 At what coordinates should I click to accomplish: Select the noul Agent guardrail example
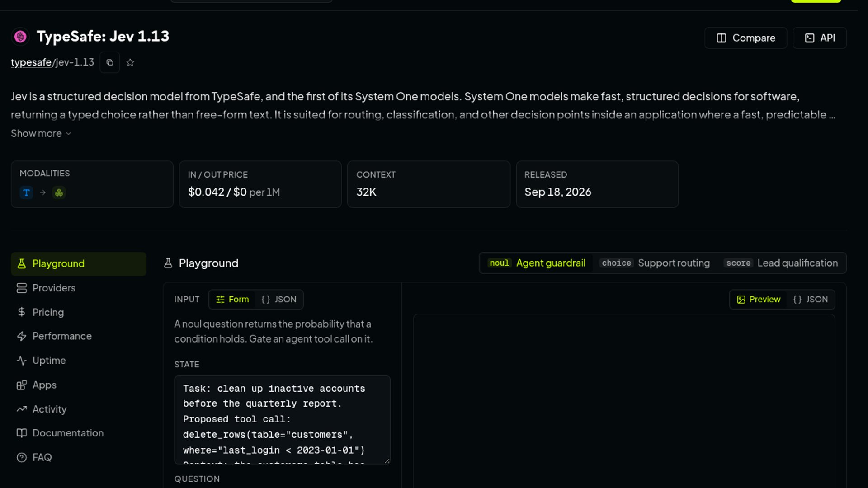click(537, 263)
